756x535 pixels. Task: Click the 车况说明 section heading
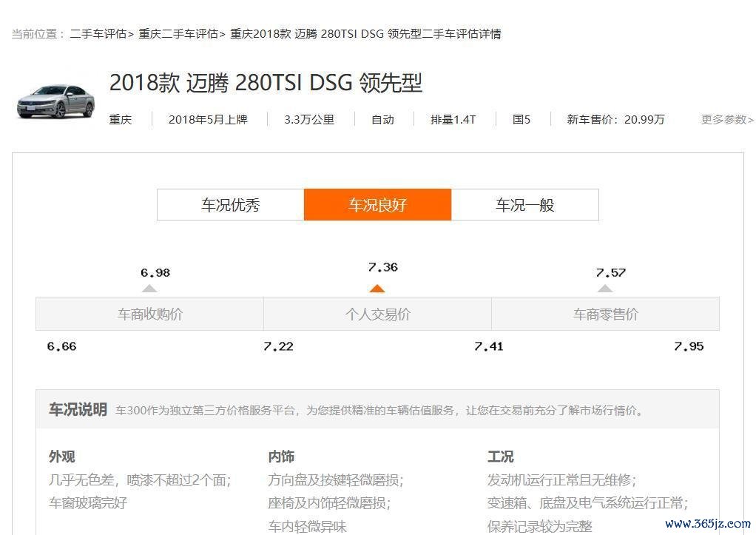pyautogui.click(x=78, y=409)
